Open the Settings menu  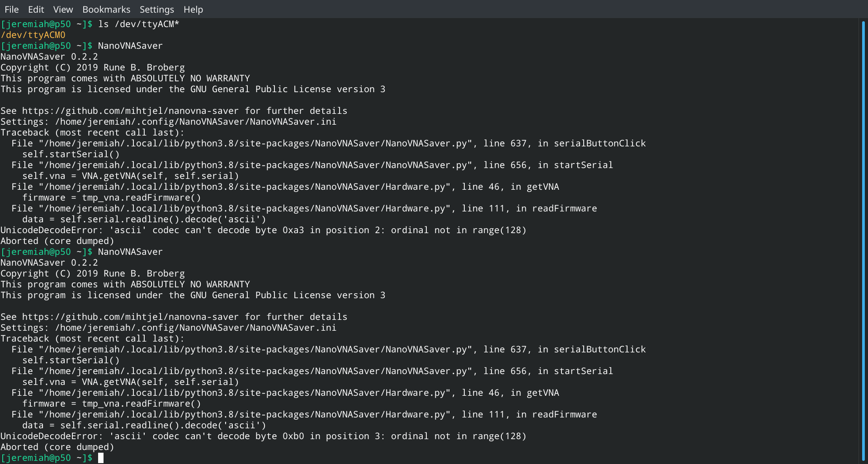tap(156, 9)
